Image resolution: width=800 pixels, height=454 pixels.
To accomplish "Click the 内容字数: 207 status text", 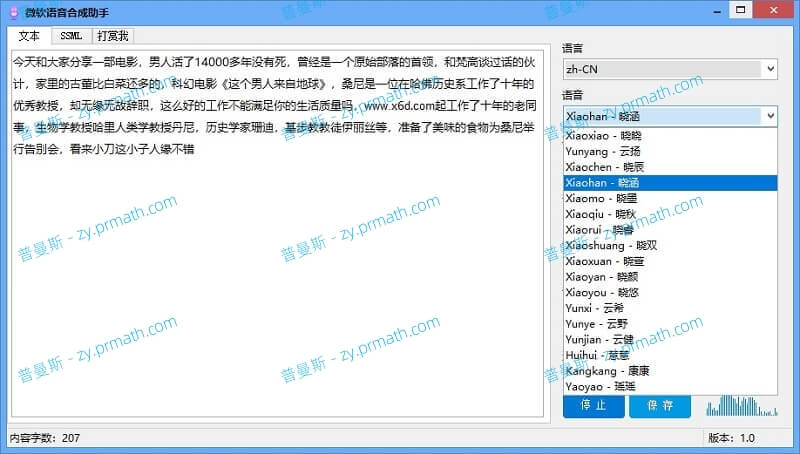I will (x=45, y=438).
